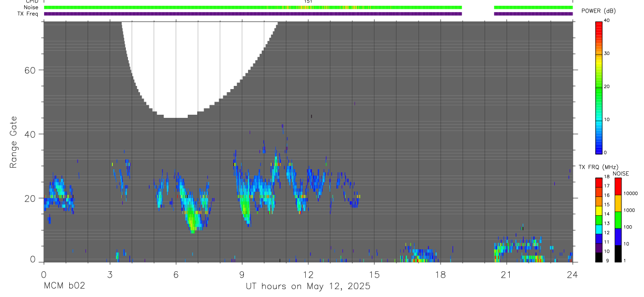Click the 'TX Freq' row label at top left
This screenshot has height=297, width=644.
pos(28,14)
